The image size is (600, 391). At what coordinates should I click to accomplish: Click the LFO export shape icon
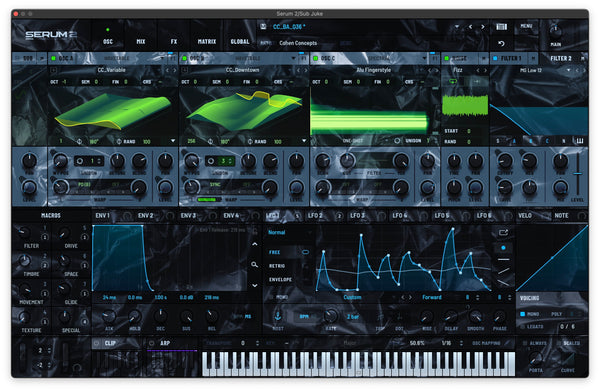[503, 232]
